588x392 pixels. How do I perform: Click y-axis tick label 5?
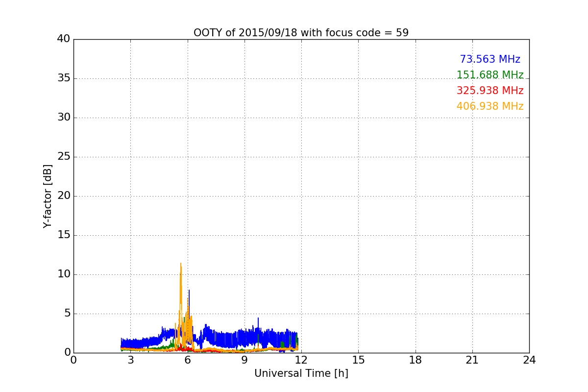(67, 314)
